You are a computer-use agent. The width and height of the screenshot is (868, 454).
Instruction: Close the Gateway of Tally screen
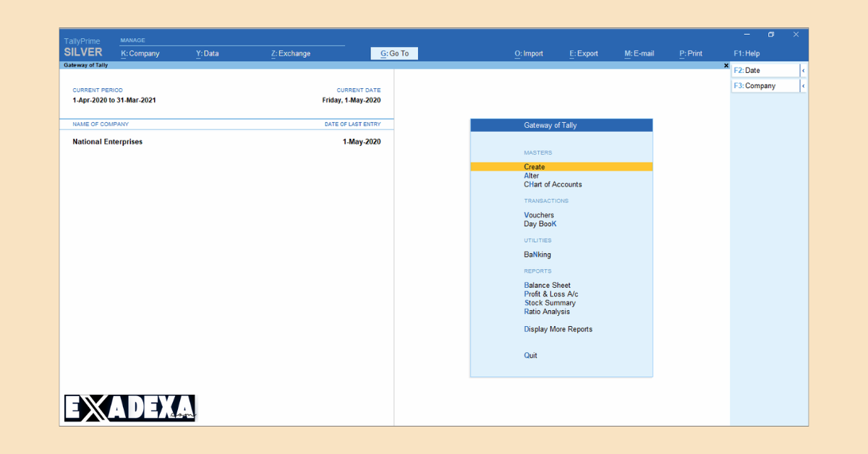pos(726,65)
